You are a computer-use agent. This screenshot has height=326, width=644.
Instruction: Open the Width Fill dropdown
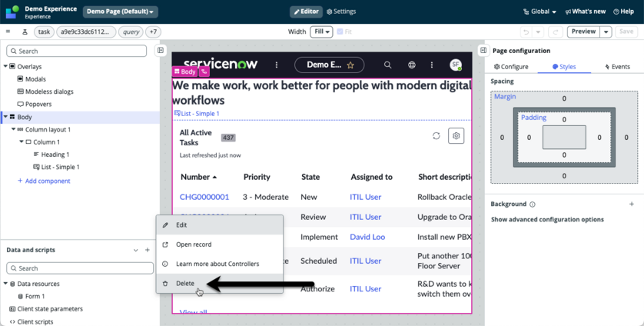click(321, 32)
